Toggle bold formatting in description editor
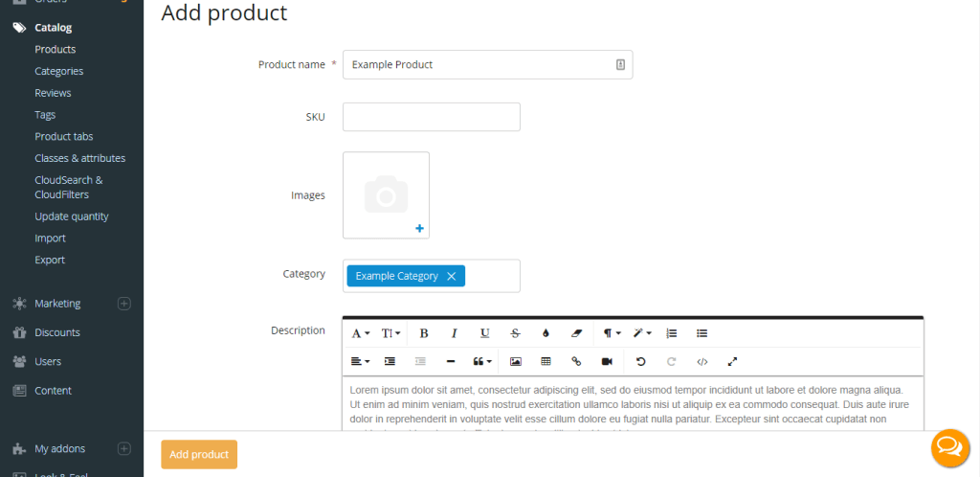This screenshot has width=980, height=477. (x=424, y=333)
